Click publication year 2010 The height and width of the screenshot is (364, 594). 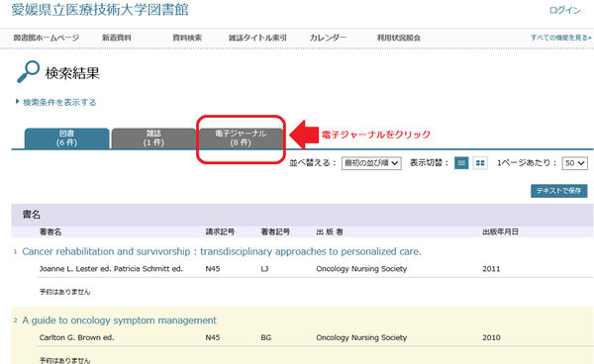[491, 337]
